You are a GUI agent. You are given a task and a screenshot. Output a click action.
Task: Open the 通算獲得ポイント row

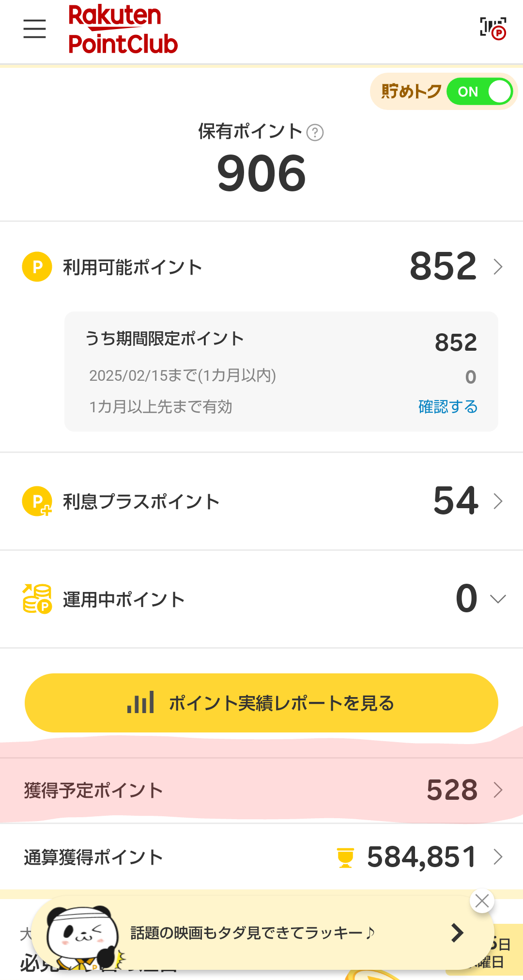(x=261, y=857)
